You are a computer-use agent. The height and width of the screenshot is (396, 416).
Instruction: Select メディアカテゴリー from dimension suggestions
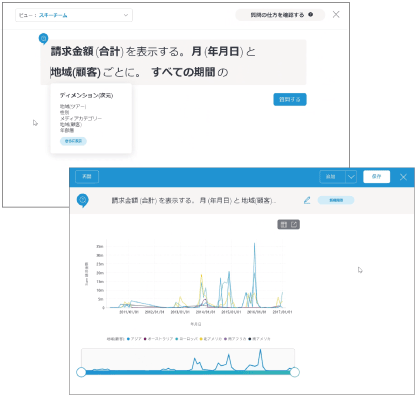click(x=81, y=118)
